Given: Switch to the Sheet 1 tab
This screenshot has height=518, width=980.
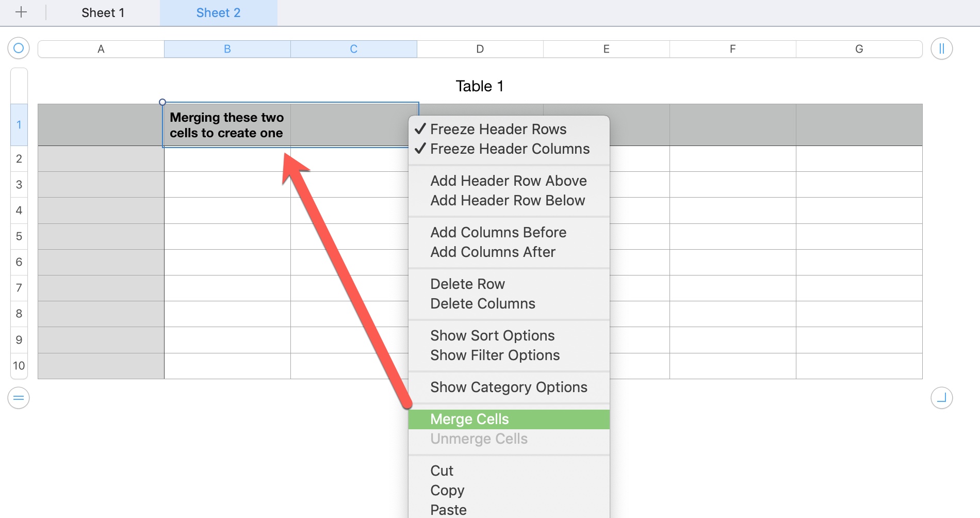Looking at the screenshot, I should 102,12.
